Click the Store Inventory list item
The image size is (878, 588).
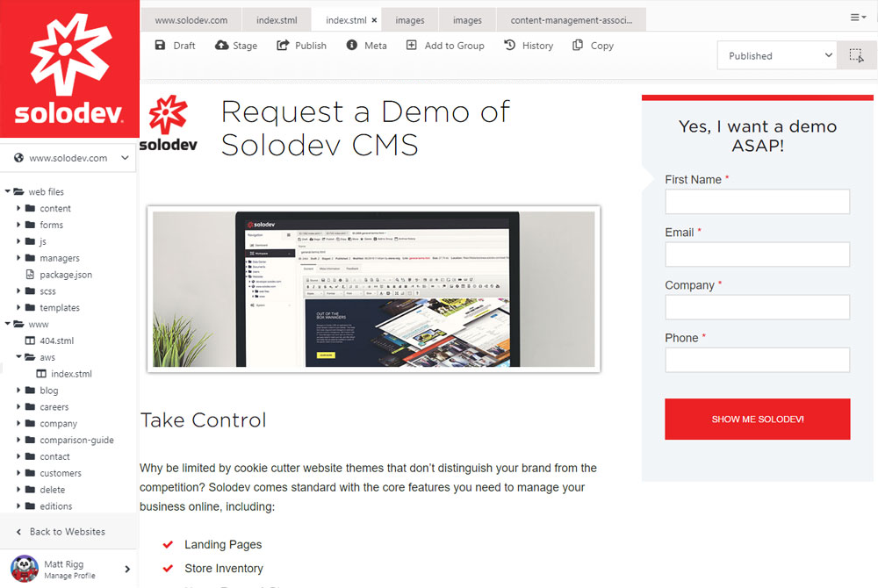pyautogui.click(x=223, y=569)
